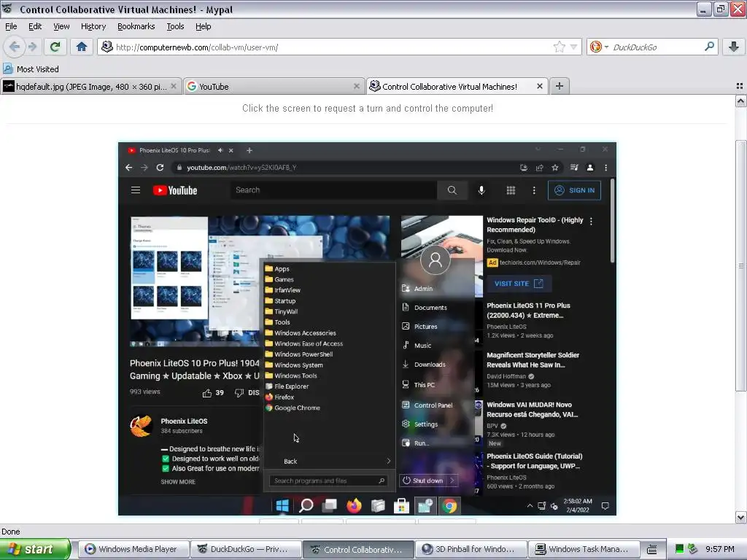Switch to hqdefault.jpg tab
This screenshot has height=560, width=747.
90,86
